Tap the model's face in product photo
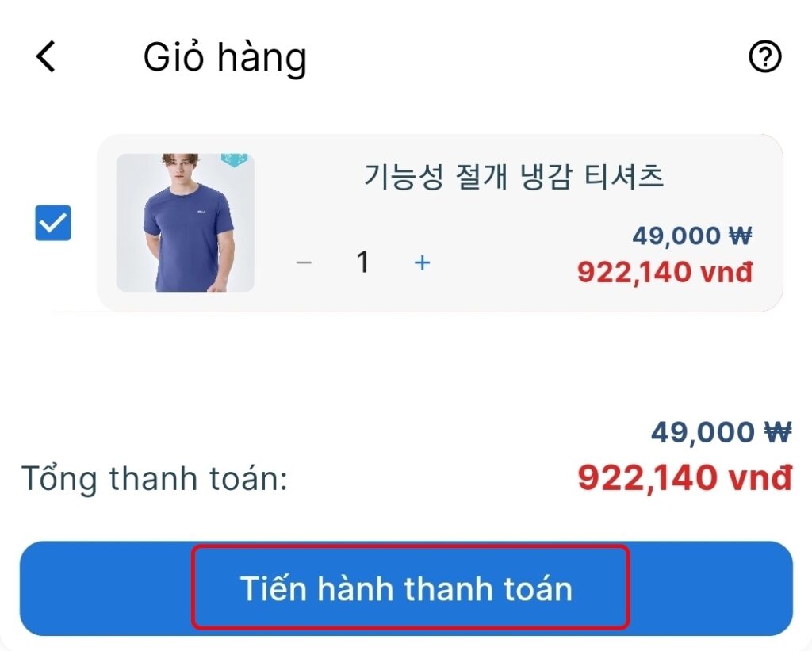The height and width of the screenshot is (651, 812). [x=180, y=168]
